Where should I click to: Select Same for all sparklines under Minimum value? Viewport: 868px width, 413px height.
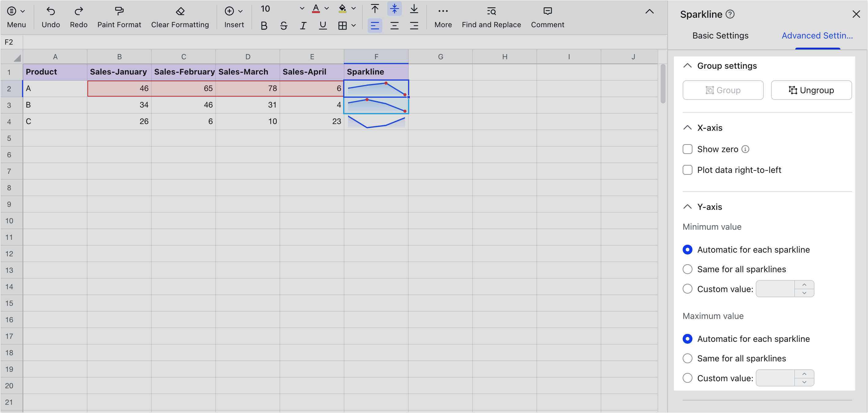point(687,269)
